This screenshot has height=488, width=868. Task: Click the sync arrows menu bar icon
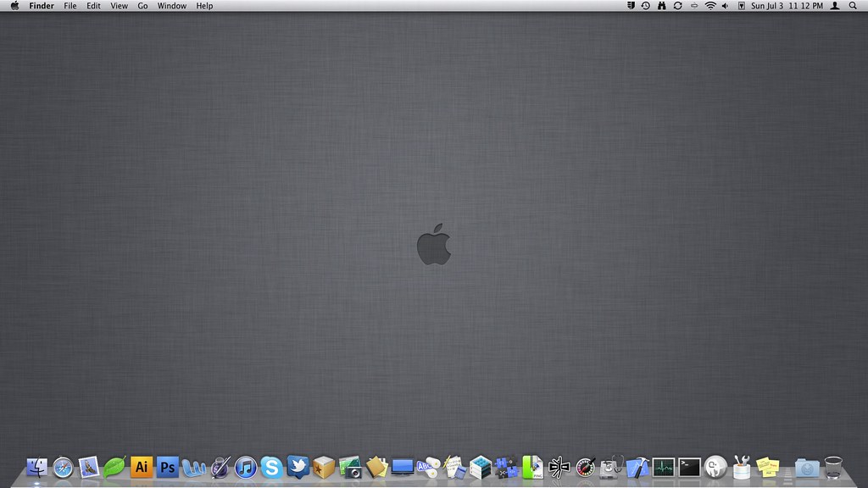click(x=677, y=6)
